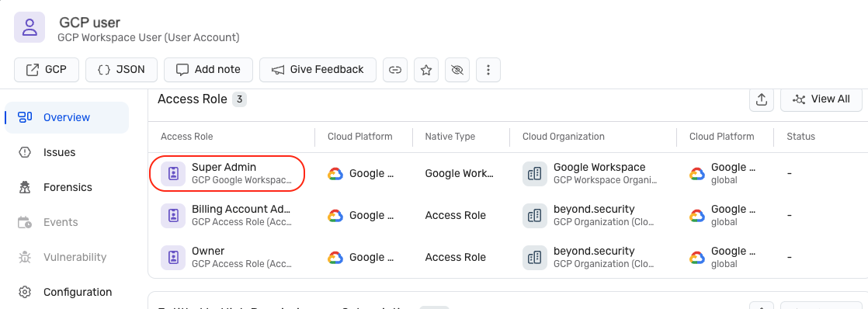
Task: Open Google Workspace organization building icon
Action: 535,173
